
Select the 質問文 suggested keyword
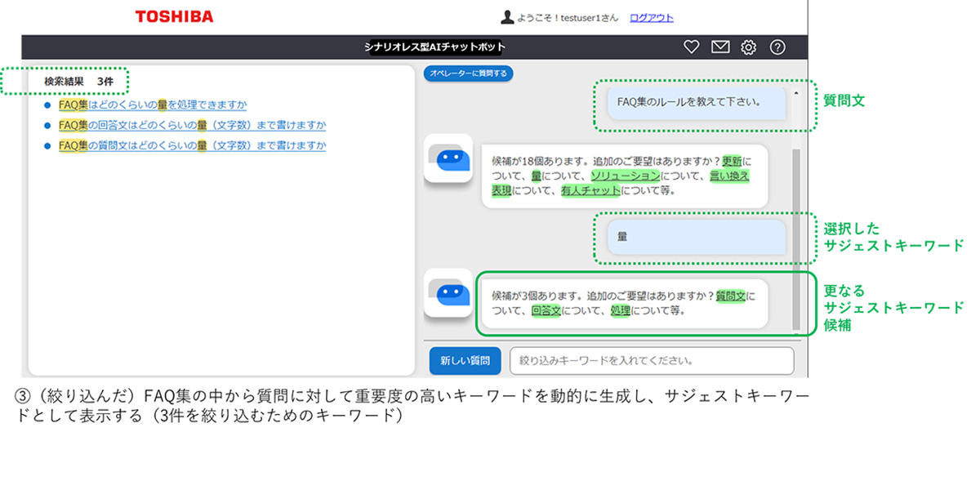coord(731,296)
